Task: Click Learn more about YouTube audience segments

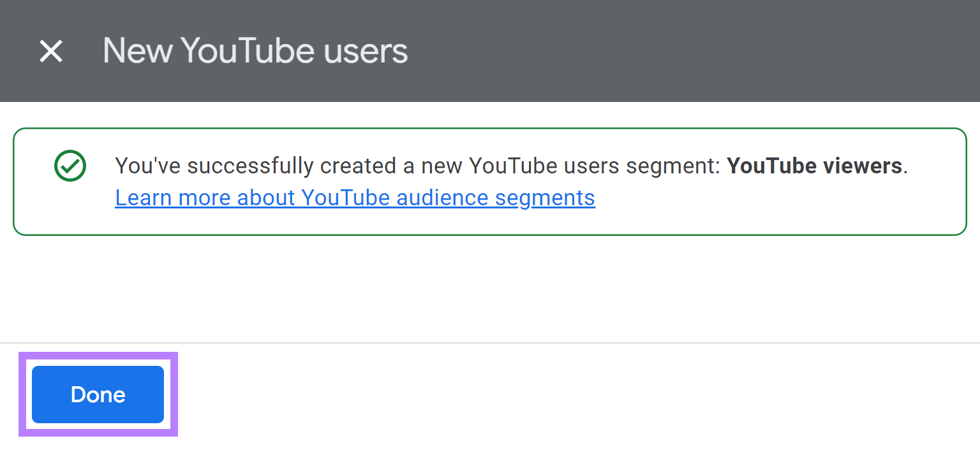Action: coord(355,198)
